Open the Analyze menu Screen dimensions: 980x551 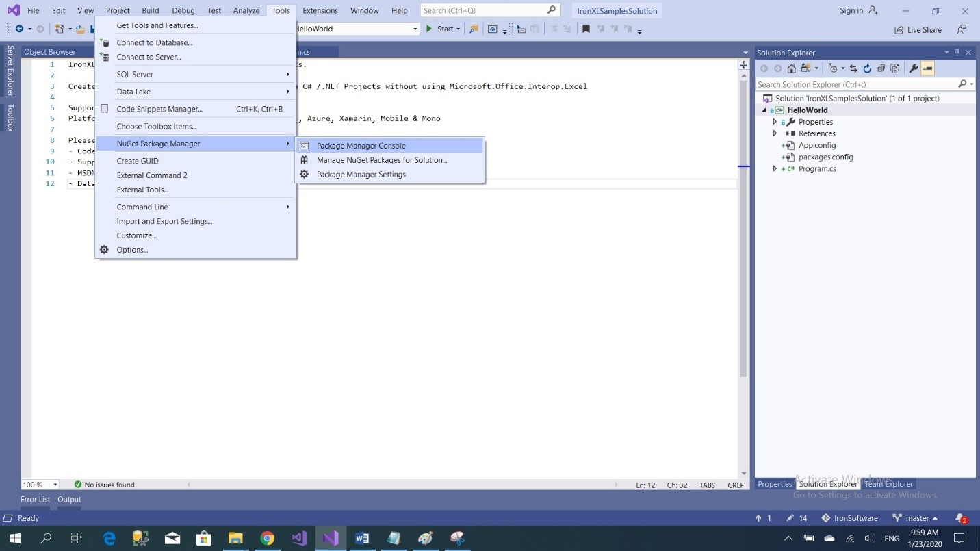(x=246, y=10)
